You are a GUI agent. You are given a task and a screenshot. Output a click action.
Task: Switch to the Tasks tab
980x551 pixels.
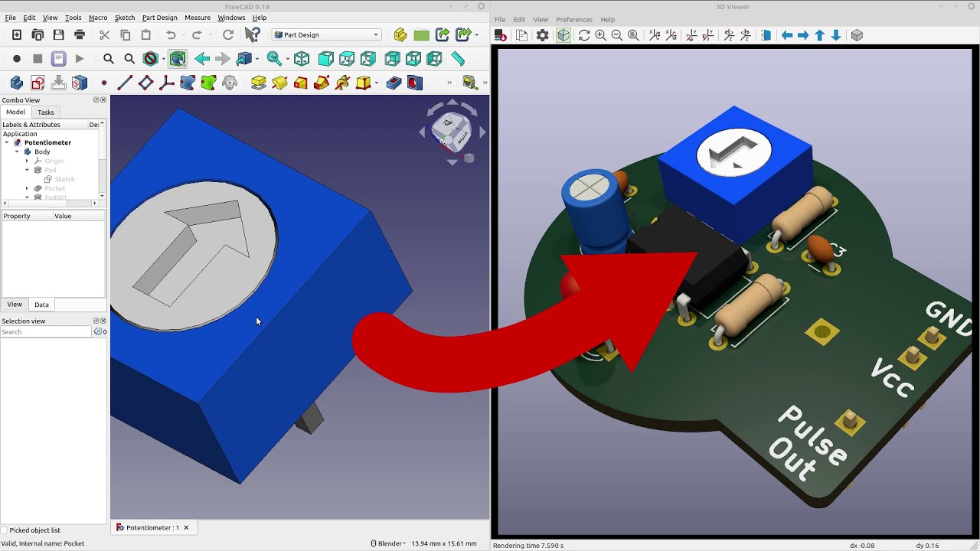pos(46,112)
